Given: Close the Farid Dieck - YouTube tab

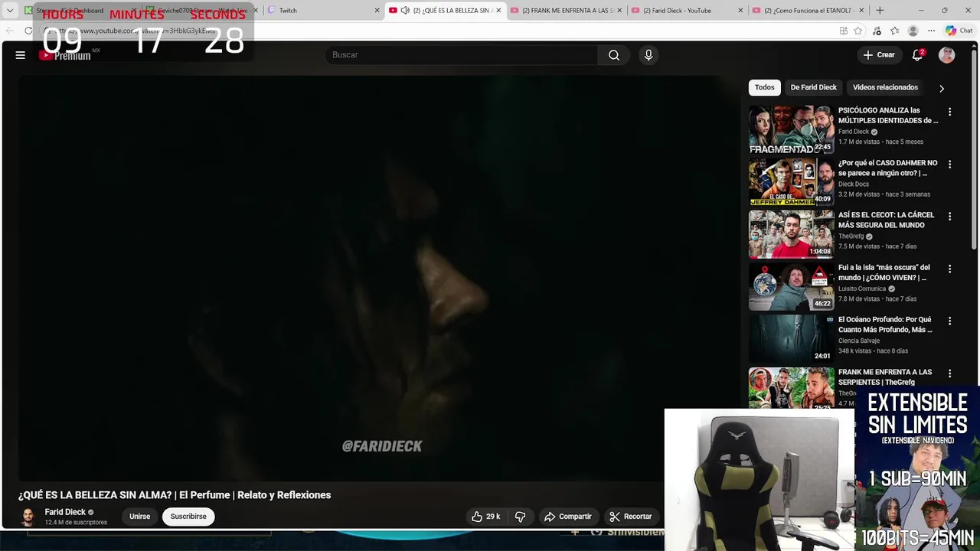Looking at the screenshot, I should click(x=740, y=10).
